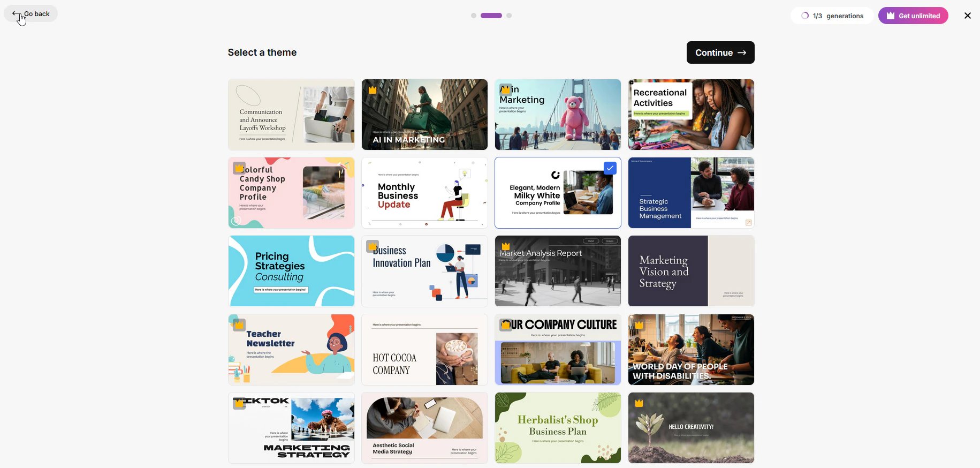Choose the Our Company Culture theme

click(x=558, y=350)
